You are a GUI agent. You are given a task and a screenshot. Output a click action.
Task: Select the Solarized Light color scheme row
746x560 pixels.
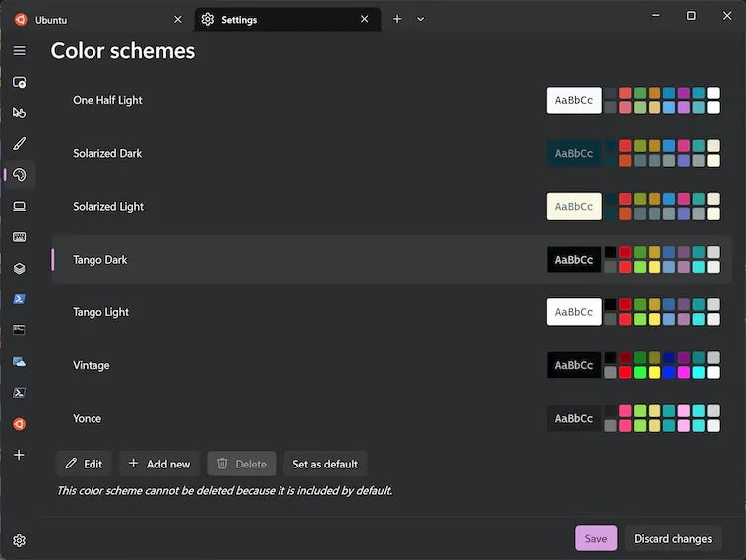tap(298, 207)
